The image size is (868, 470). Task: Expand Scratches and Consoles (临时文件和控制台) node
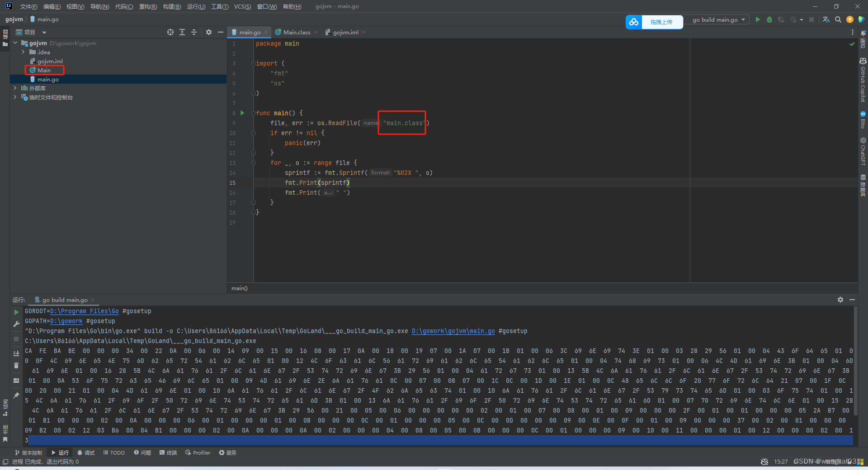(x=15, y=97)
